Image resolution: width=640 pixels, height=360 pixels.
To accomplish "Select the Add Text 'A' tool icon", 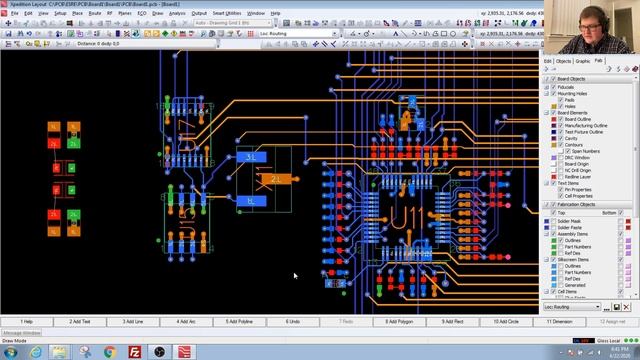I will [395, 34].
